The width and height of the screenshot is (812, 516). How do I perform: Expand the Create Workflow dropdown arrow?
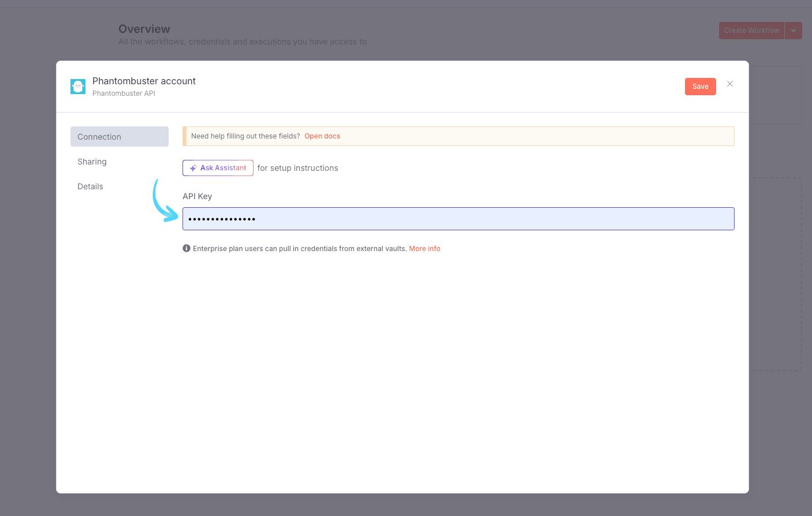pos(794,31)
